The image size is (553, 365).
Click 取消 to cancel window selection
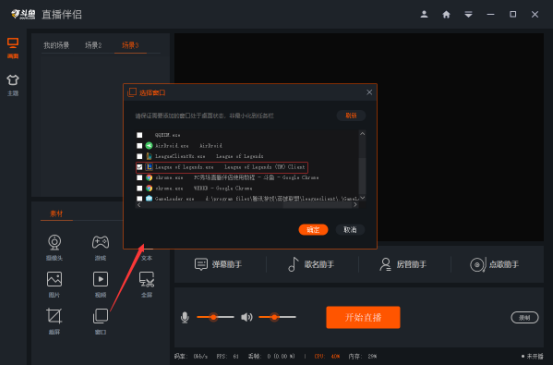(350, 230)
